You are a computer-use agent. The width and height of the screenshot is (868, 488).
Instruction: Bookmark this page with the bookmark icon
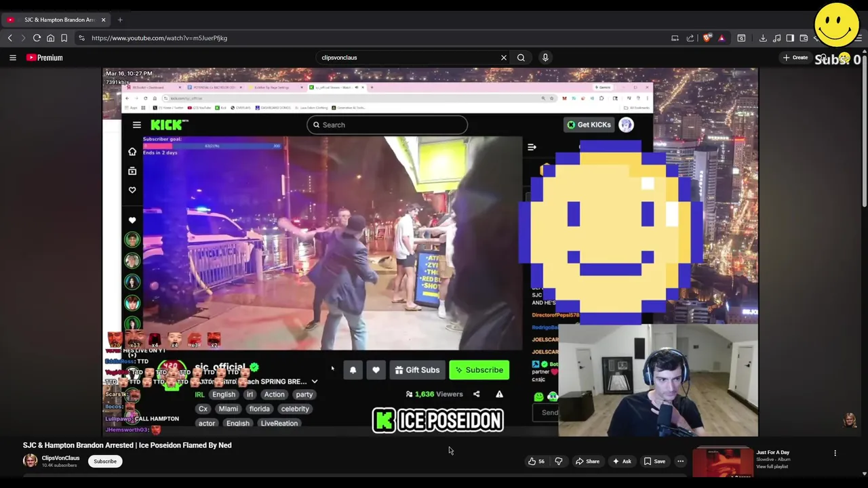coord(64,38)
